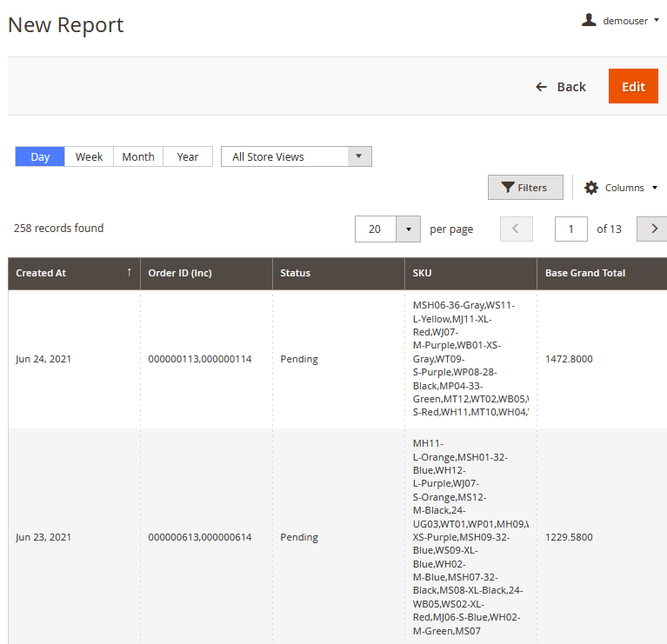The width and height of the screenshot is (667, 644).
Task: Sort by Status column header
Action: pyautogui.click(x=296, y=273)
